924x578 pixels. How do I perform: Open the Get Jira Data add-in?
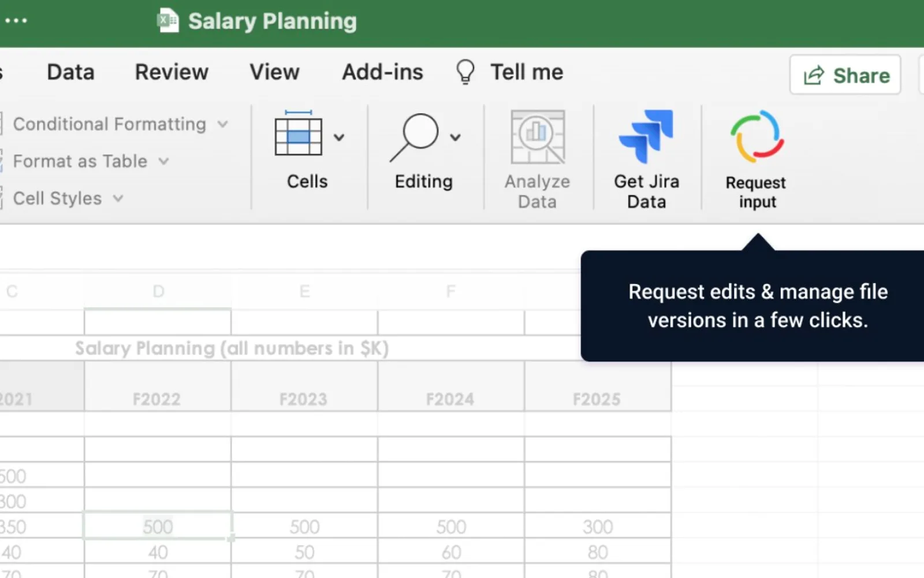point(646,159)
